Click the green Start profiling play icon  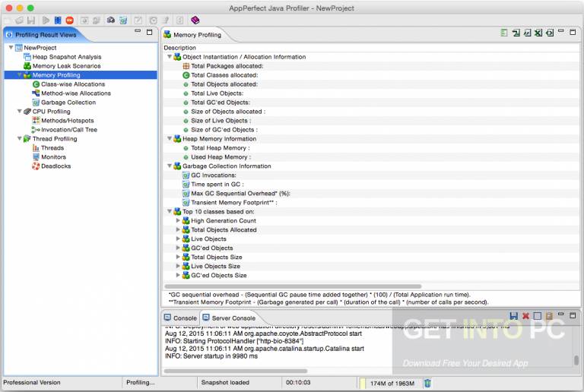46,21
